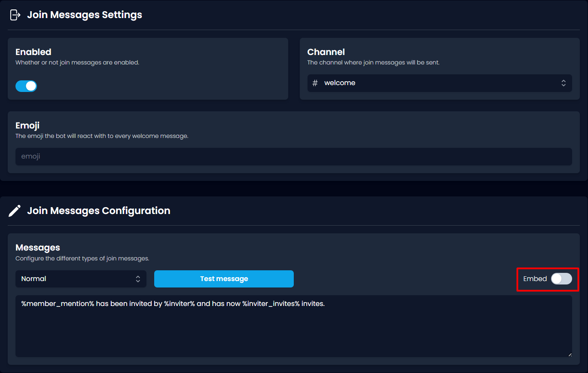Screen dimensions: 588x373
Task: Open the message type dropdown set to Normal
Action: click(81, 278)
